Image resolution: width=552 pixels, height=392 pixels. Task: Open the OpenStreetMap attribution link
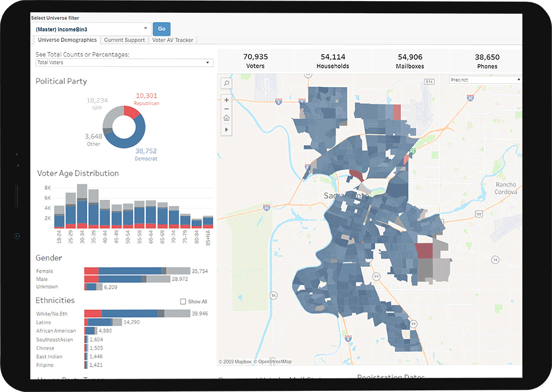tap(272, 362)
